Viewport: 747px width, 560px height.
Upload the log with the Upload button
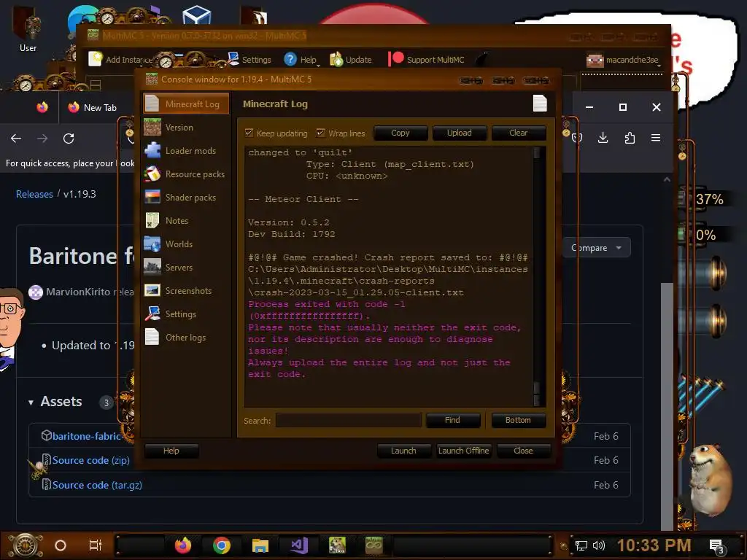tap(460, 133)
